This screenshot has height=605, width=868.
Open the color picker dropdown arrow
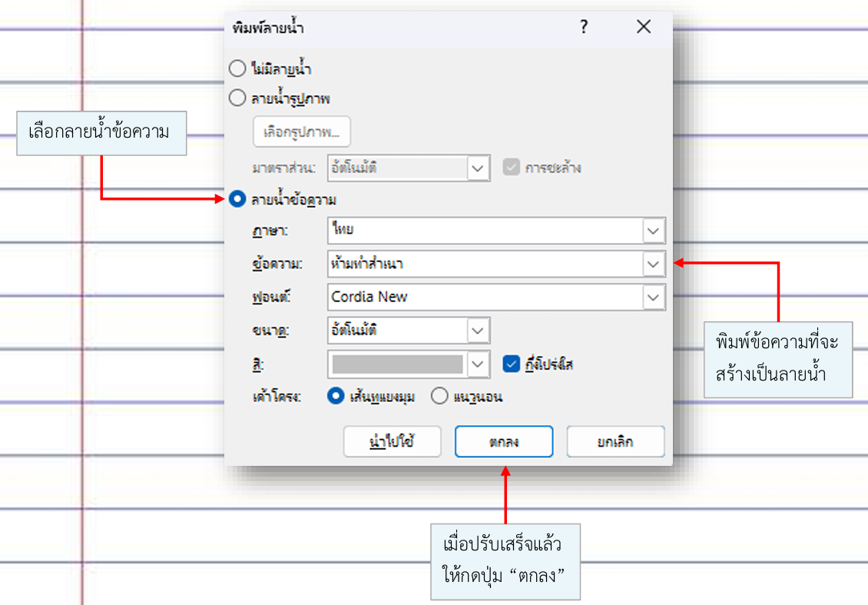pyautogui.click(x=478, y=364)
